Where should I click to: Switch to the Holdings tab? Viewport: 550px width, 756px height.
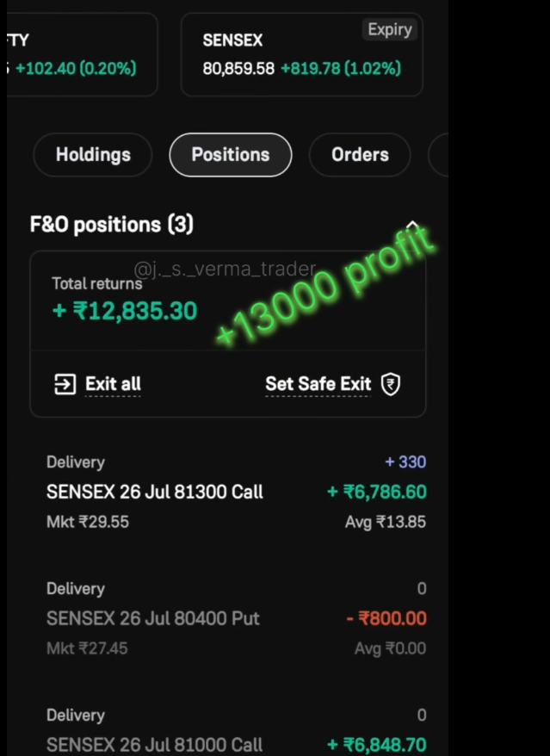tap(93, 155)
